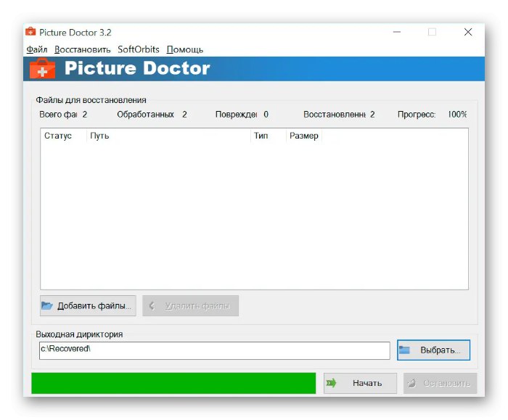Click the first-aid kit logo in the blue banner
508x420 pixels.
42,68
